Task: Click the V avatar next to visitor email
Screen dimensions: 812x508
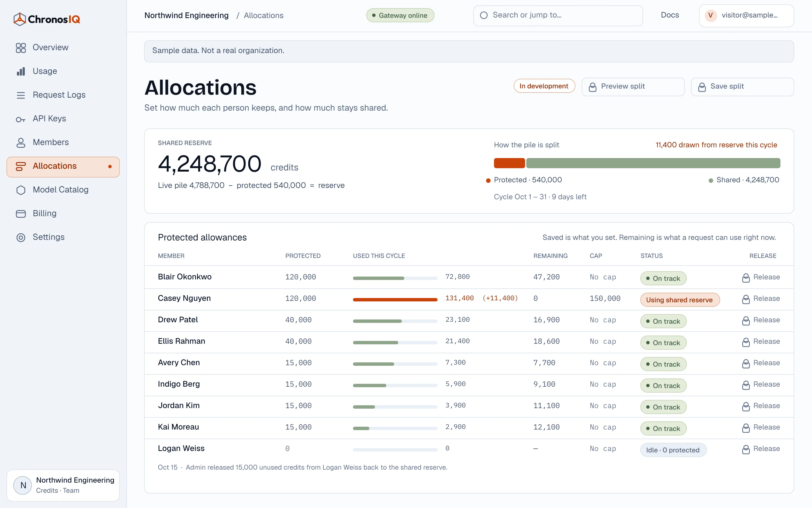Action: [x=710, y=15]
